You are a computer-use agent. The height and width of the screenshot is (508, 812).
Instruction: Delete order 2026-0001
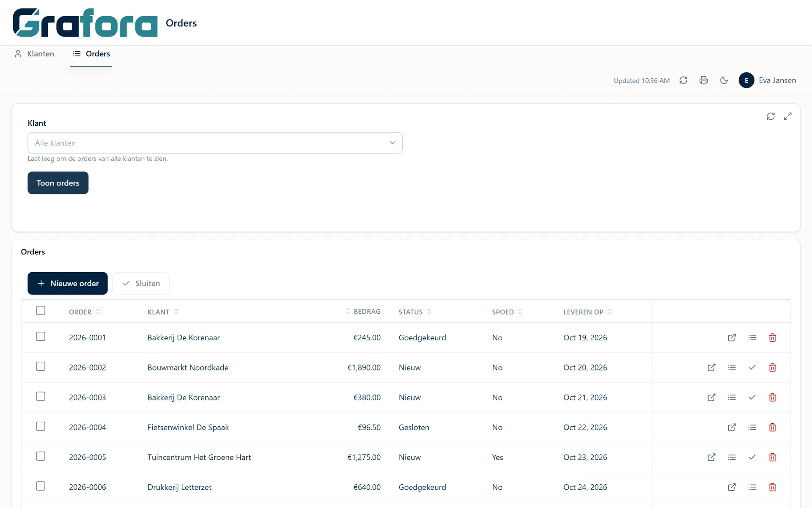pyautogui.click(x=772, y=338)
